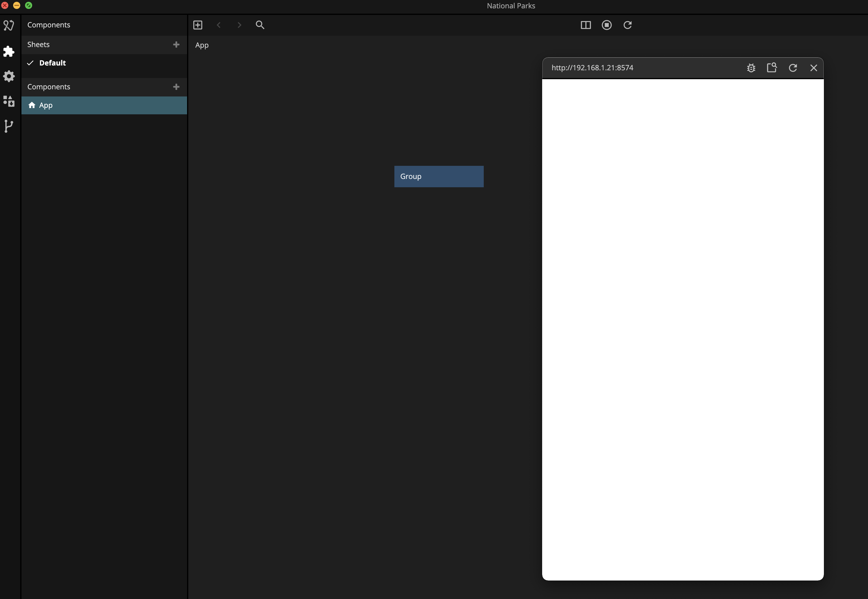Open project settings gear icon

[x=9, y=76]
